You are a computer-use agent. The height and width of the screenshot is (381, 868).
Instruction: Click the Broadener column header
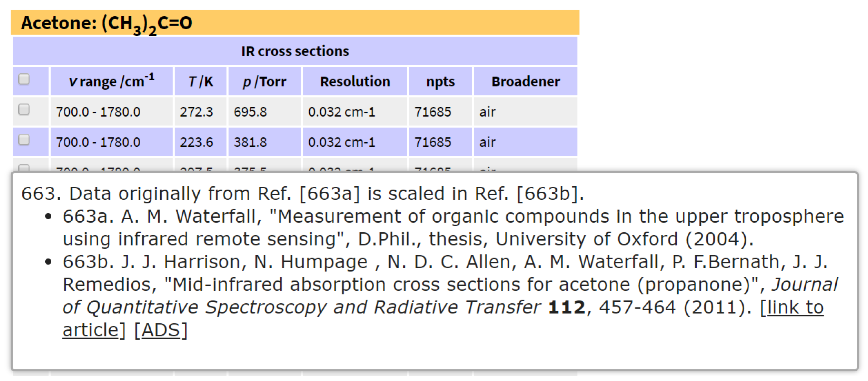click(525, 82)
